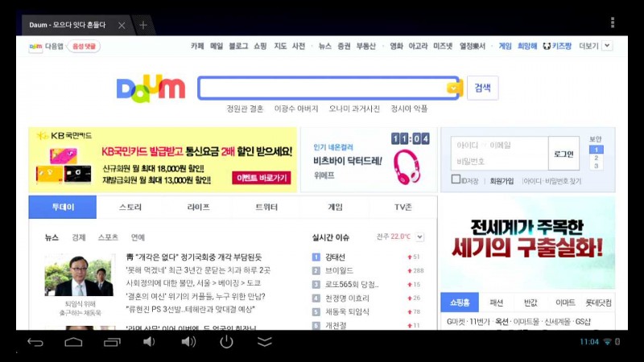Check the ID저장 checkbox

(456, 179)
